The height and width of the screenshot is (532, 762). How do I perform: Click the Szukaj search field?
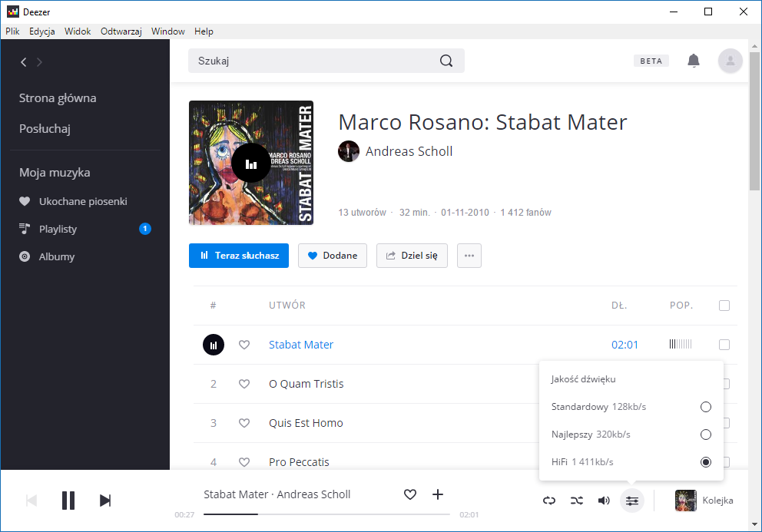point(326,61)
